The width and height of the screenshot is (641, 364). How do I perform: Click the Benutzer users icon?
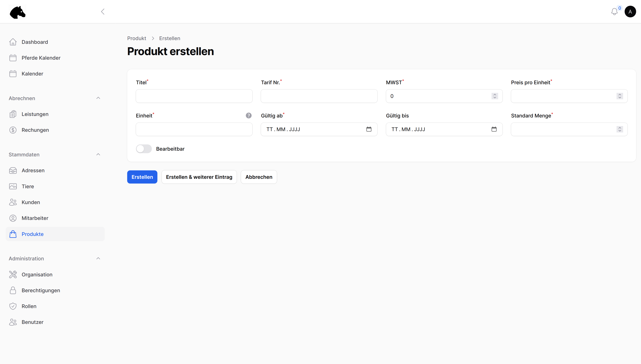point(13,322)
